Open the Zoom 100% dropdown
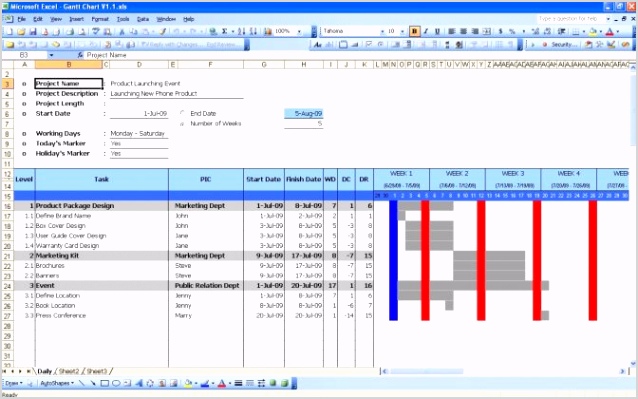This screenshot has width=638, height=399. coord(299,31)
